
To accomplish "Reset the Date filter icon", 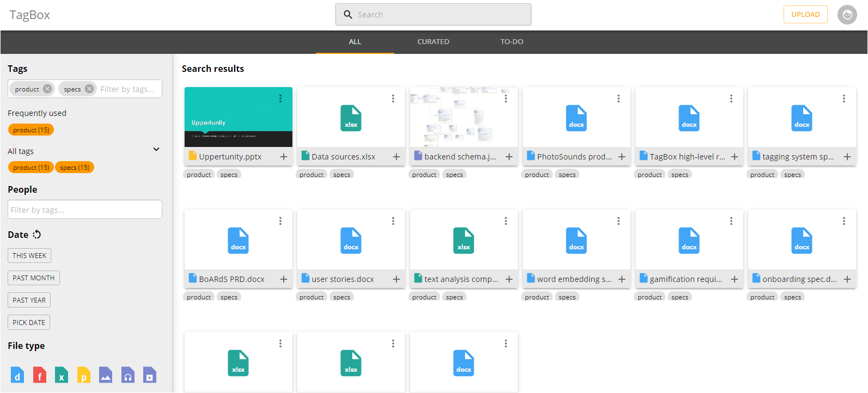I will (x=37, y=235).
